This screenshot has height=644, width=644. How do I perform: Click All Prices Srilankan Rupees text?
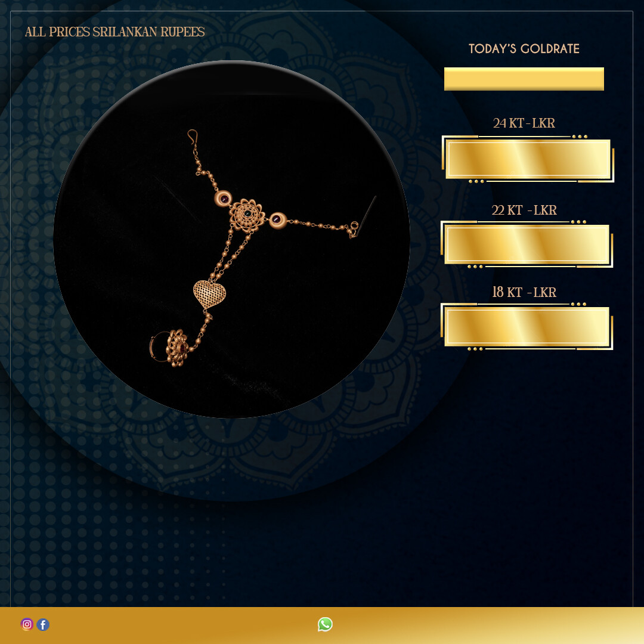[114, 32]
